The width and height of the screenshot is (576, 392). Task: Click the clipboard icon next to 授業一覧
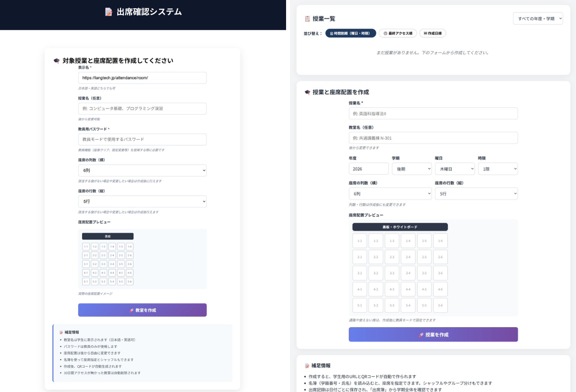pyautogui.click(x=307, y=19)
